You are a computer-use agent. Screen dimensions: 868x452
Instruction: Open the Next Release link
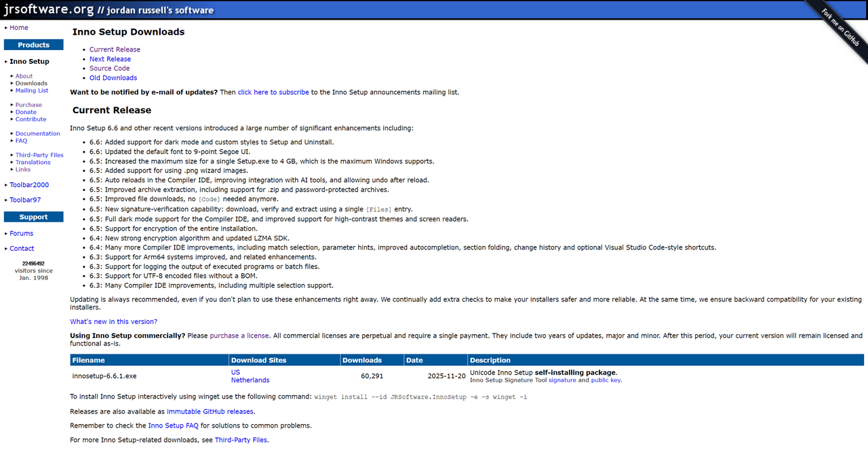tap(110, 59)
